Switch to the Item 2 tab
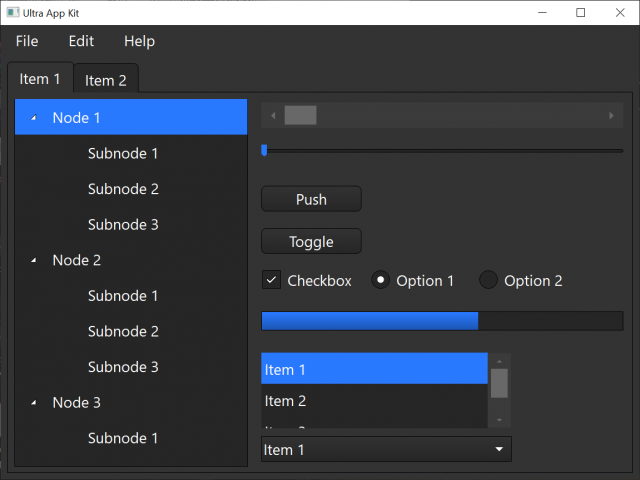 (106, 80)
